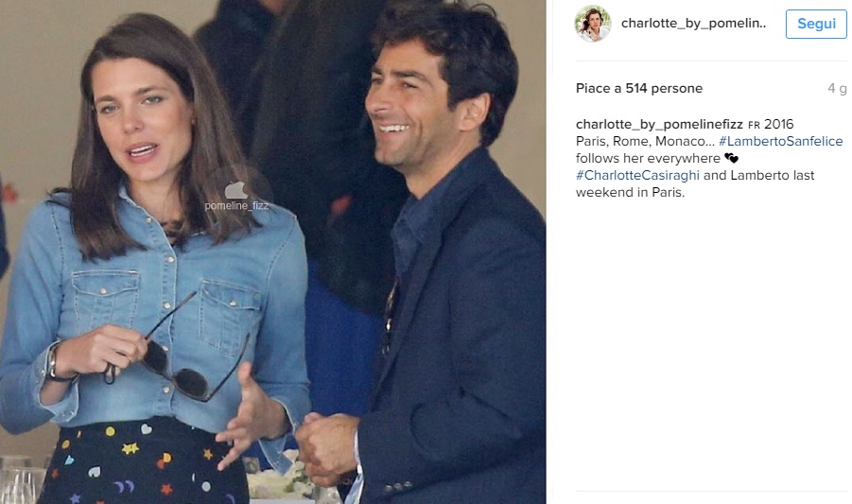Open the charlotte_by_pomelin profile avatar
852x504 pixels.
[593, 24]
